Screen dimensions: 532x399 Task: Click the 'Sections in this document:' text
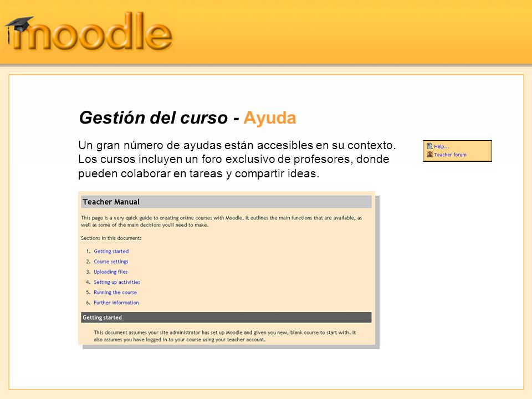(111, 238)
